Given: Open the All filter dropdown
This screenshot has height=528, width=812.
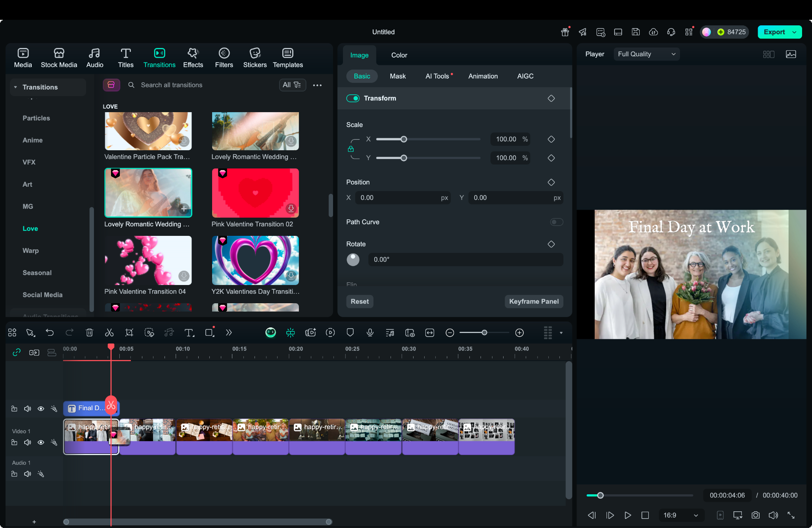Looking at the screenshot, I should coord(292,85).
